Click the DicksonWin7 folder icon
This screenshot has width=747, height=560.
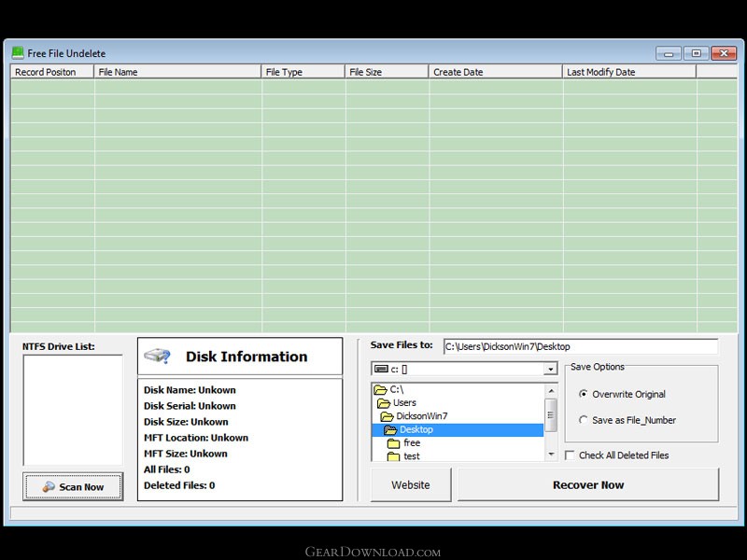coord(387,416)
